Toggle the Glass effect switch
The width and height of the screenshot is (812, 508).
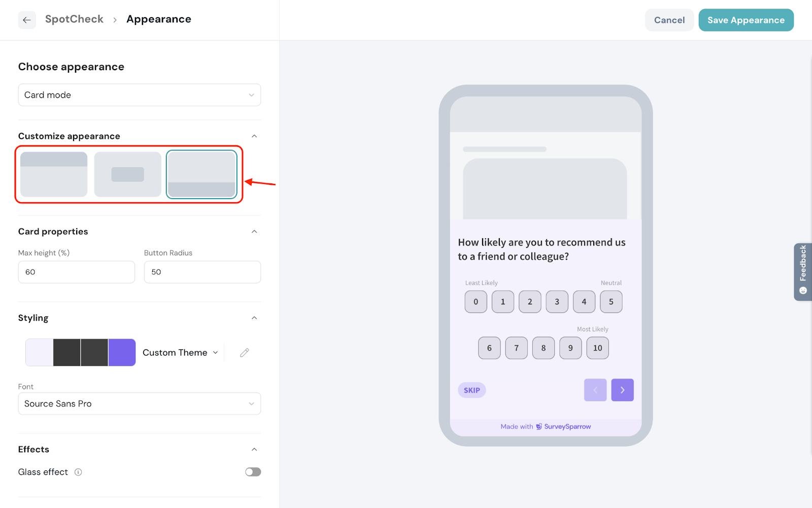tap(253, 472)
